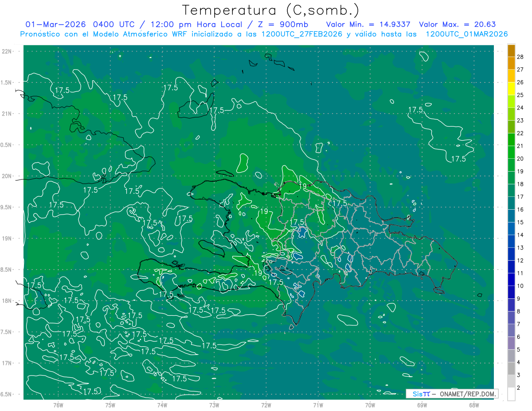Click the "72W" longitude axis label
The height and width of the screenshot is (411, 532).
tap(266, 405)
